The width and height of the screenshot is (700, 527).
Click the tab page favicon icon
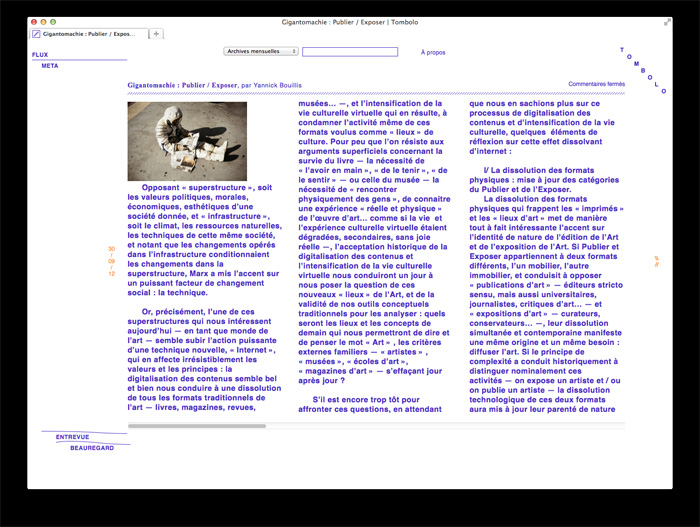(37, 34)
